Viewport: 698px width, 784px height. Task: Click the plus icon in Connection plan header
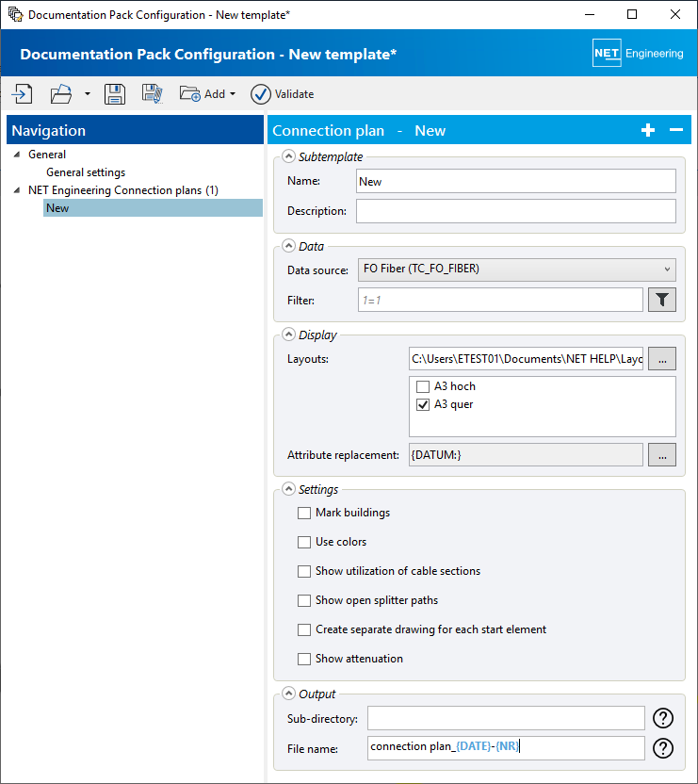(648, 130)
